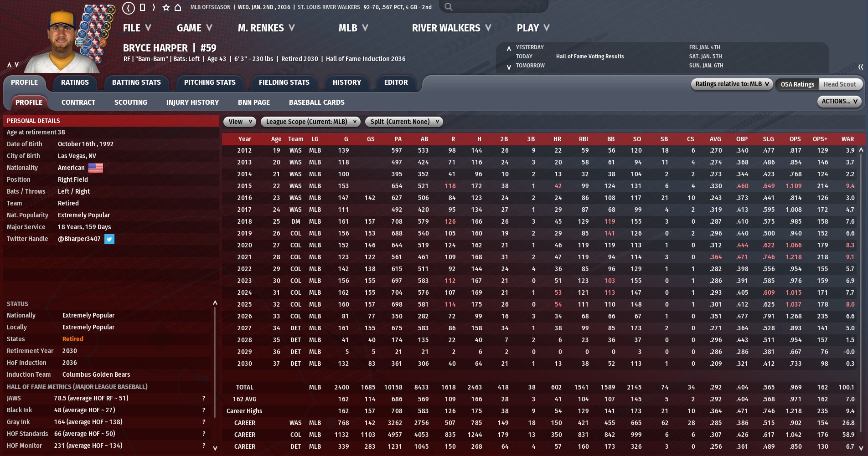Sort the table by the Year column header
The image size is (868, 456).
[x=245, y=139]
